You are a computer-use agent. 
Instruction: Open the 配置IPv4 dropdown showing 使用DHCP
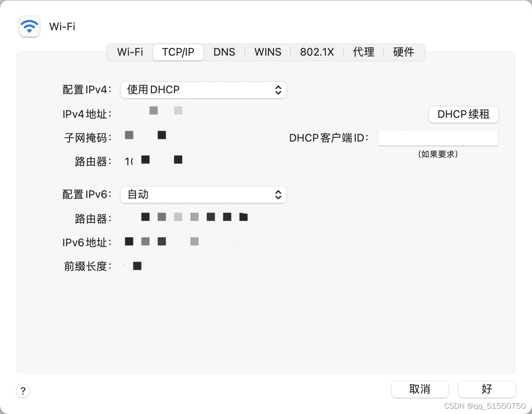[203, 90]
